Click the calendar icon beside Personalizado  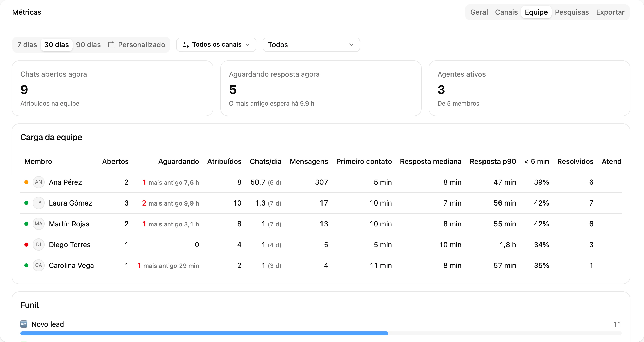pos(111,45)
